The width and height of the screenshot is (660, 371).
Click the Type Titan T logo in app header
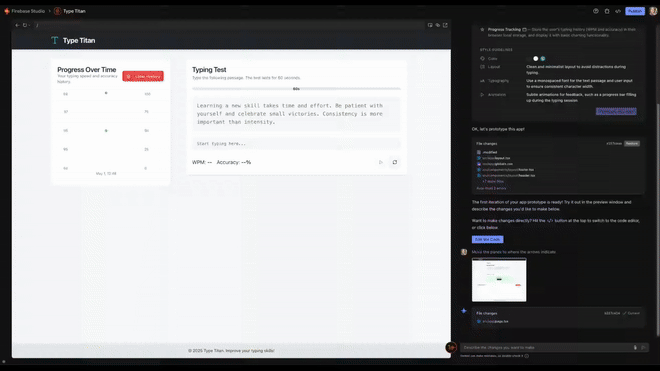54,40
